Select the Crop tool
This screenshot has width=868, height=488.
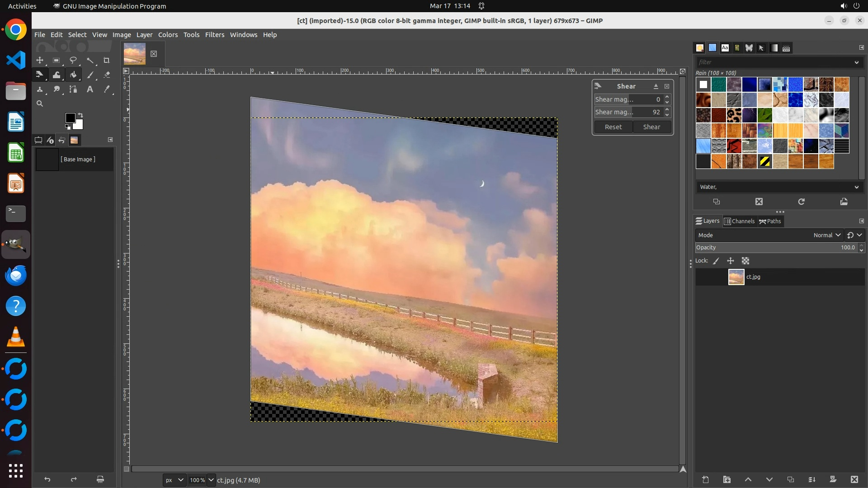(107, 60)
